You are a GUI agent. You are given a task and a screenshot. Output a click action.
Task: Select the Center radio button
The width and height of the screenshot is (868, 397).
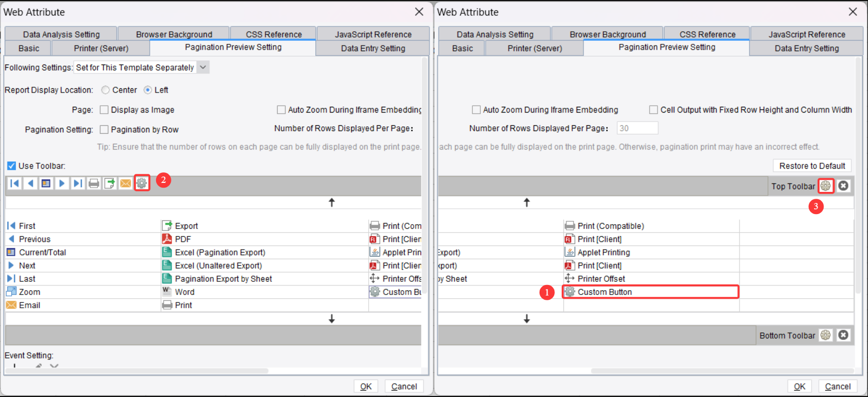106,90
